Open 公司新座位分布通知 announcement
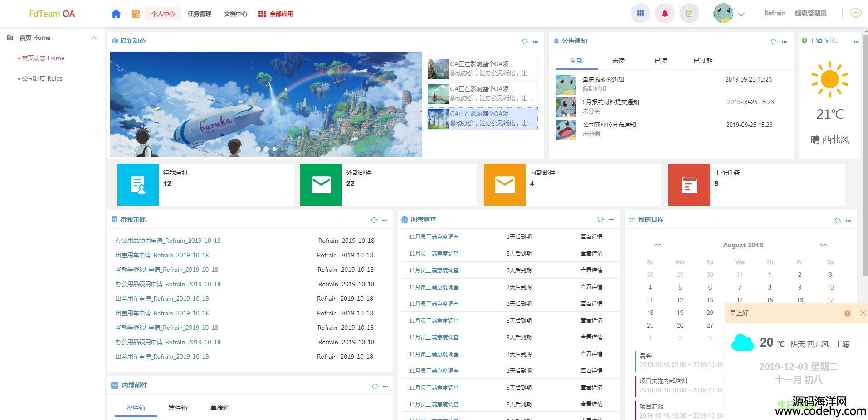868x420 pixels. point(610,125)
